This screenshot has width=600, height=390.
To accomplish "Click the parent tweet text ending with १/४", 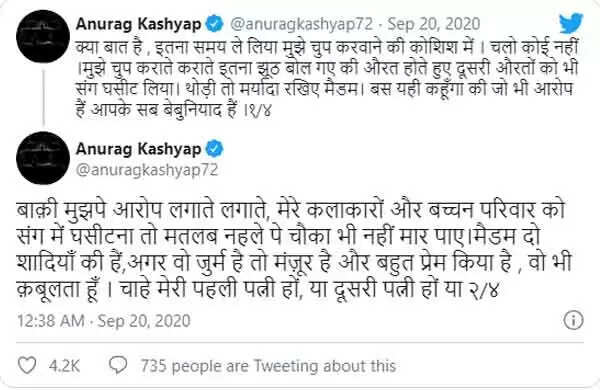I will coord(327,78).
